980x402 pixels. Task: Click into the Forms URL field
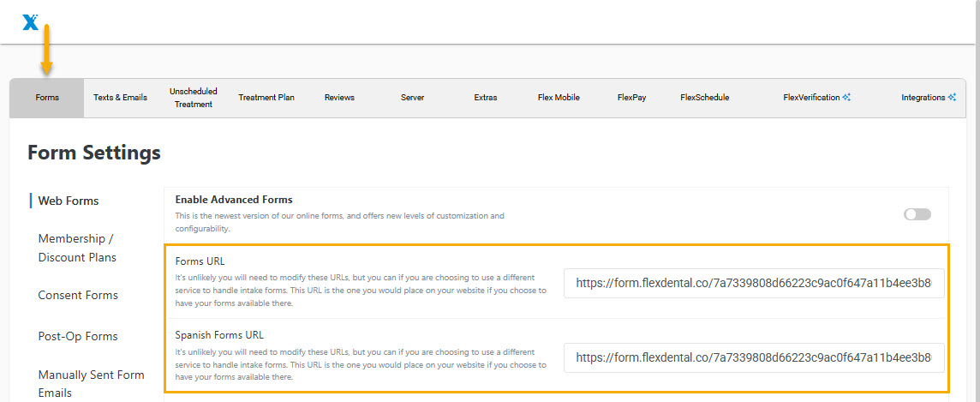click(x=754, y=283)
